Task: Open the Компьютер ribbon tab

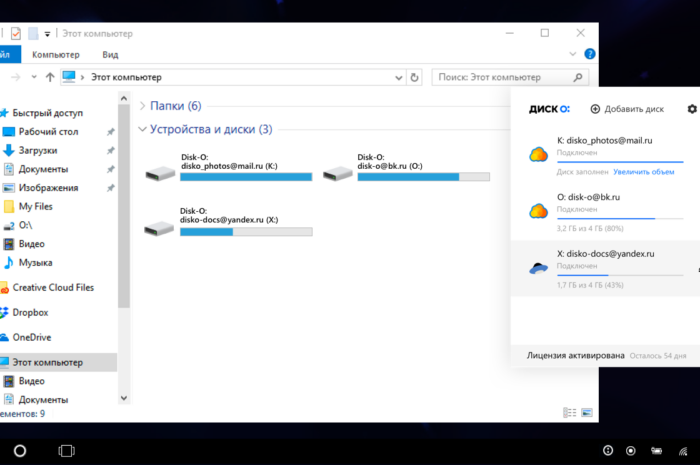Action: pos(56,54)
